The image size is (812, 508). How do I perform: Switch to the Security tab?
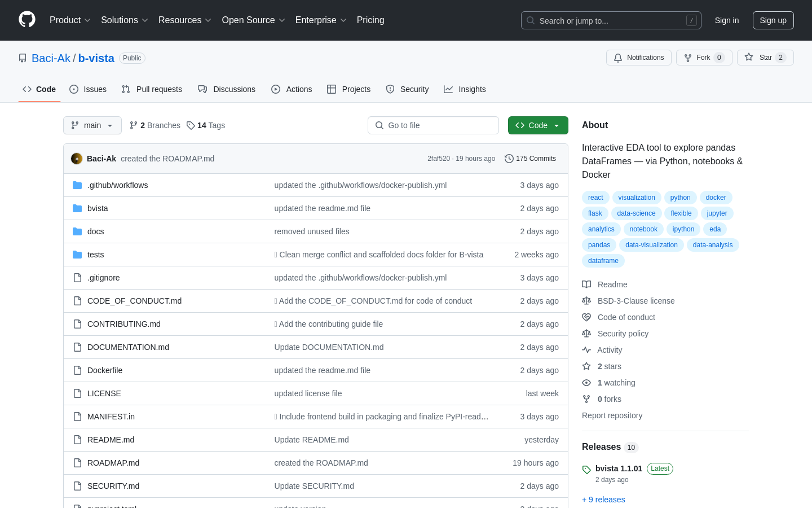coord(407,89)
